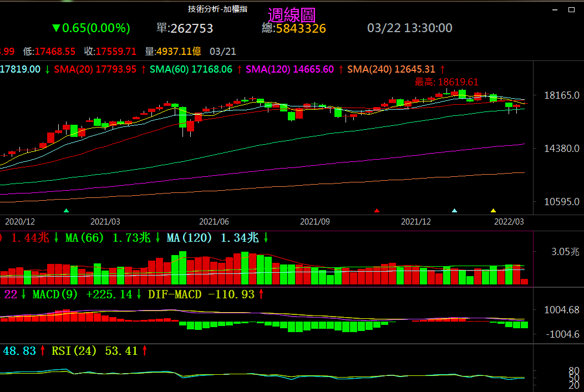Select the yellow triangle marker near 2022/03

pos(493,211)
